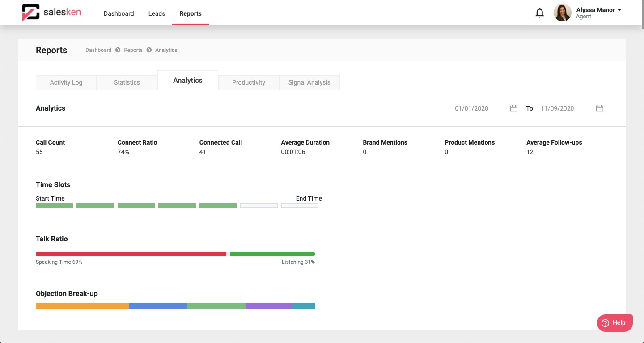Screen dimensions: 644x343
Task: Click breadcrumb arrow before Analytics
Action: [149, 50]
